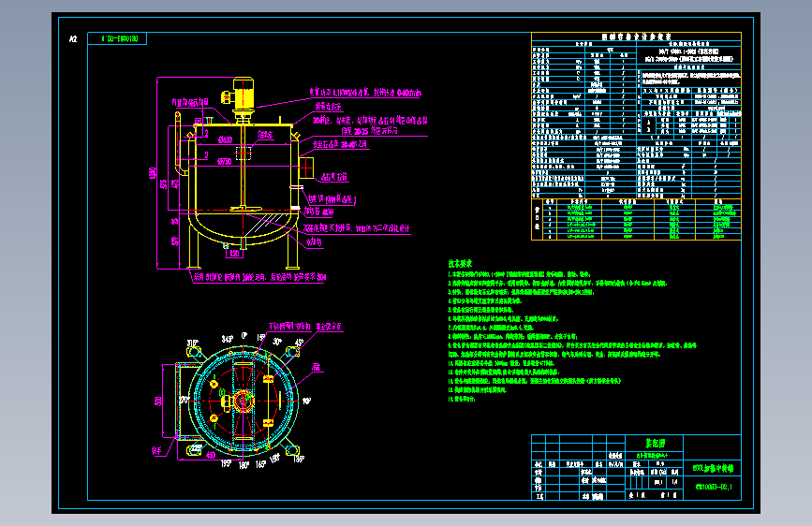Click the vertical 500 dimension beside plan view
Screen dimensions: 812x526
[x=158, y=401]
